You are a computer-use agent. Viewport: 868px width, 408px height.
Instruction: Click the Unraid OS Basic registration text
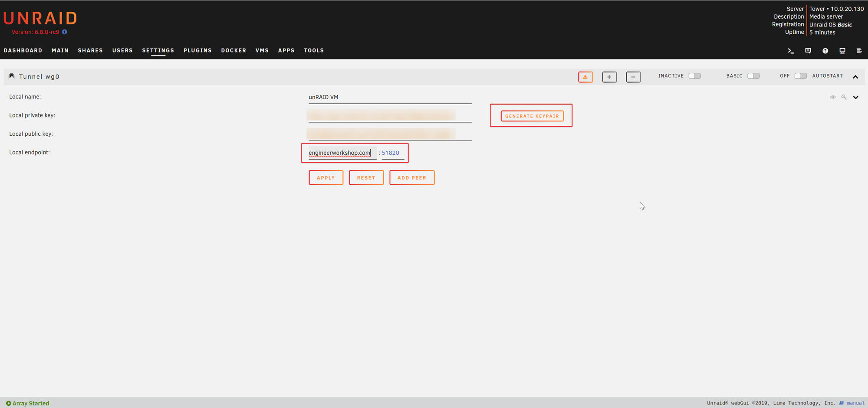click(831, 25)
